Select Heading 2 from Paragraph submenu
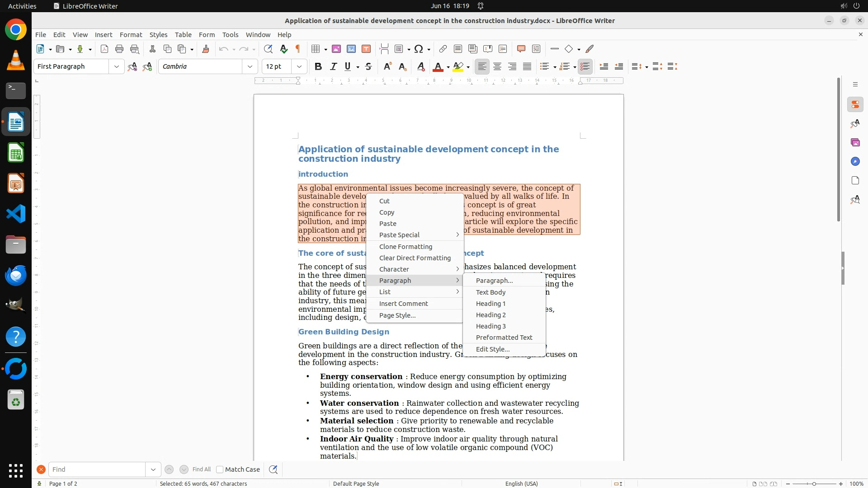This screenshot has height=488, width=868. 491,315
